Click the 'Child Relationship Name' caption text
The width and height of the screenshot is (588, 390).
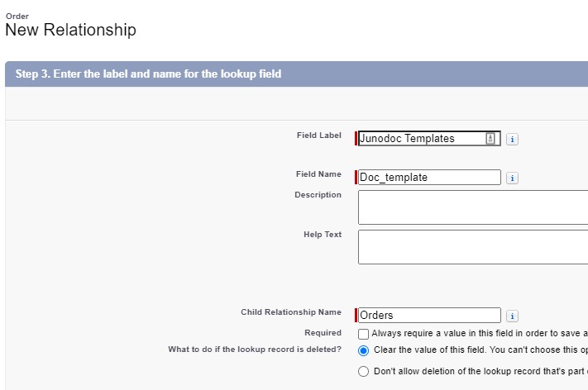291,312
